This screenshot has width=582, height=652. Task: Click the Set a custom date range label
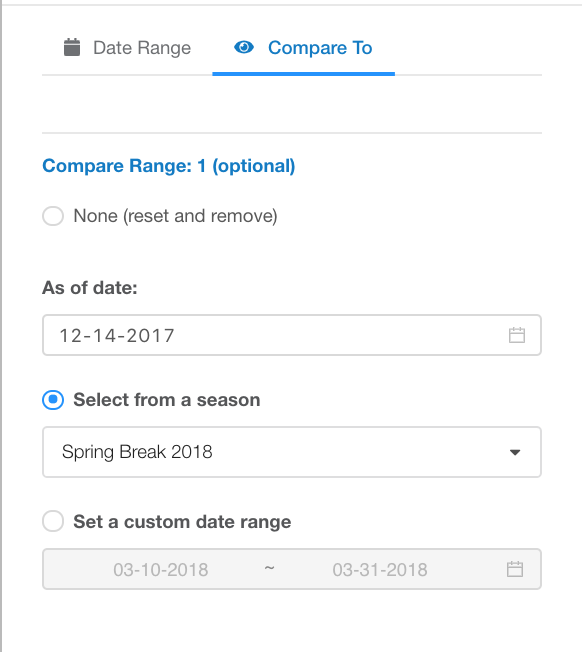(x=182, y=522)
